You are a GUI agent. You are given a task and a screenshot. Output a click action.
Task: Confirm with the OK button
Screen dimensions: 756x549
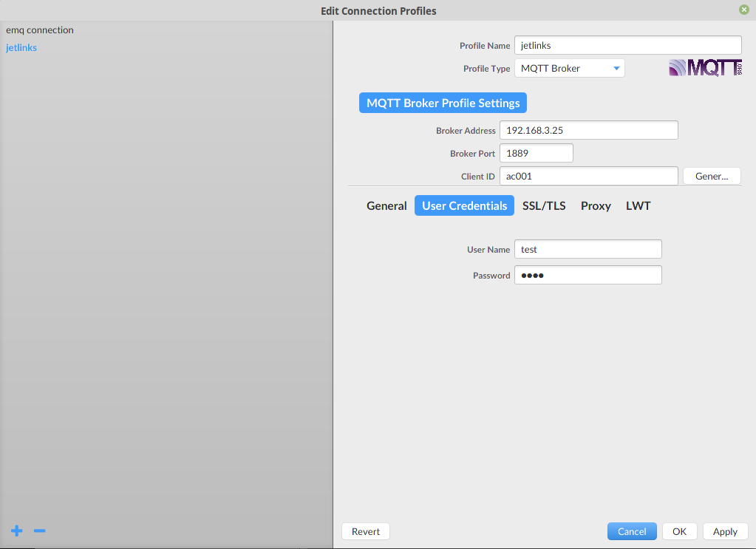(x=679, y=531)
